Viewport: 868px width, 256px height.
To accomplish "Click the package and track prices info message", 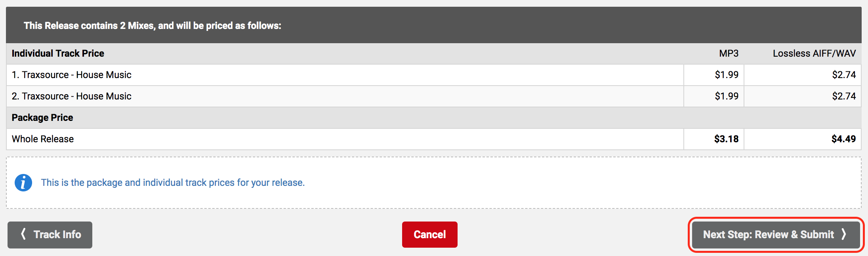I will tap(173, 183).
